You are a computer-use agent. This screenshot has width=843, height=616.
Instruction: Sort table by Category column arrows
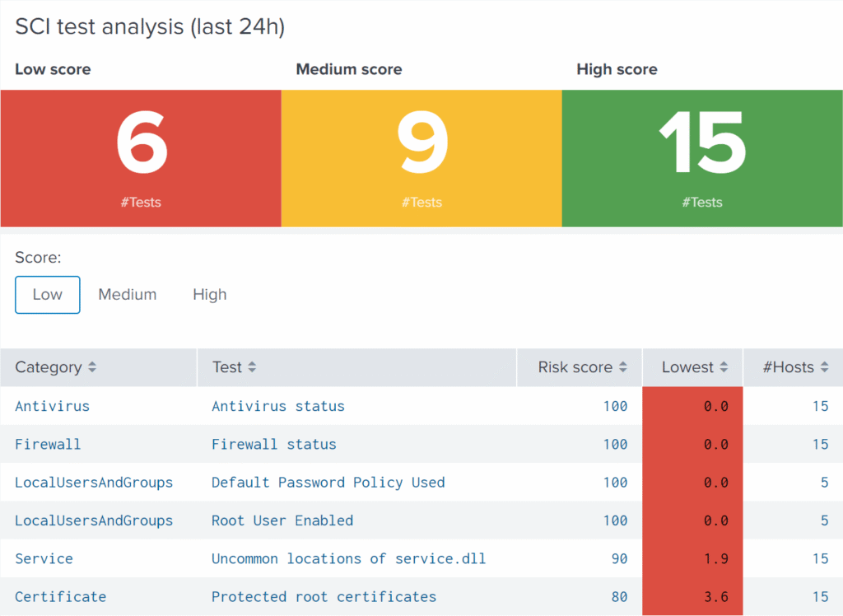pos(92,368)
